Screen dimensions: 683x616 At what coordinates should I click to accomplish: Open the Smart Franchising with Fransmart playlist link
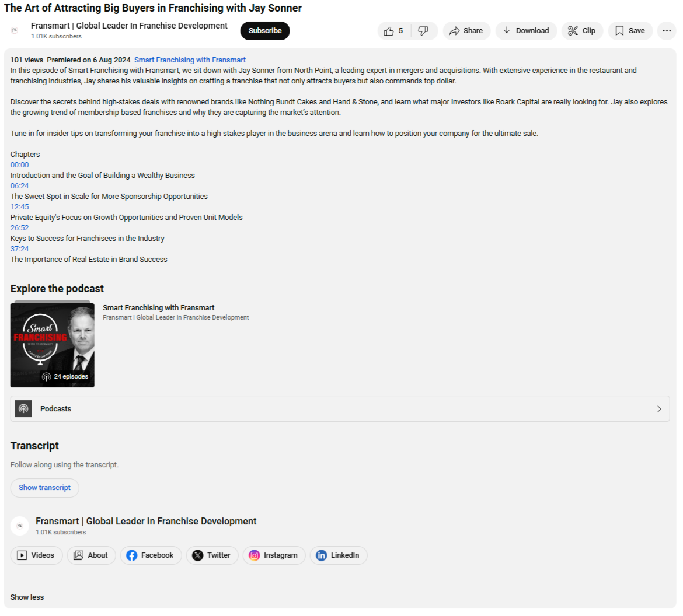190,60
